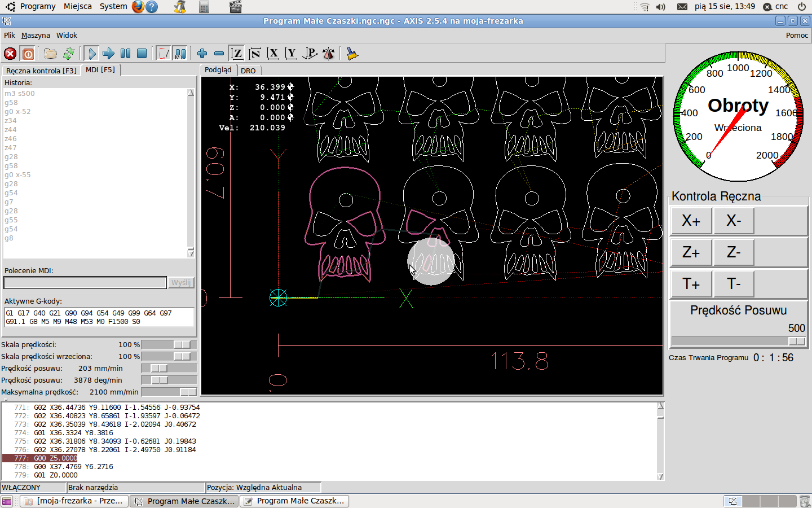Open the mail envelope icon in tray

[x=682, y=7]
